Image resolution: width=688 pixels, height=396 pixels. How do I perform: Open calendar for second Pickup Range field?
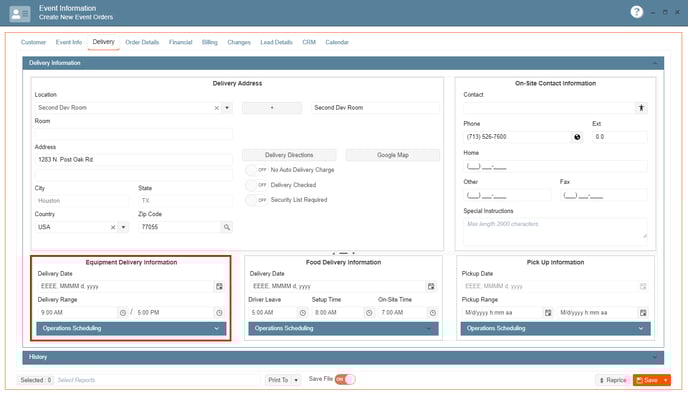pos(643,313)
